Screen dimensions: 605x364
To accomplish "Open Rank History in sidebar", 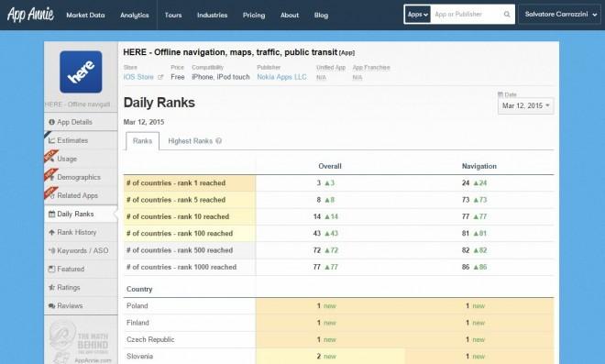I will pyautogui.click(x=81, y=232).
